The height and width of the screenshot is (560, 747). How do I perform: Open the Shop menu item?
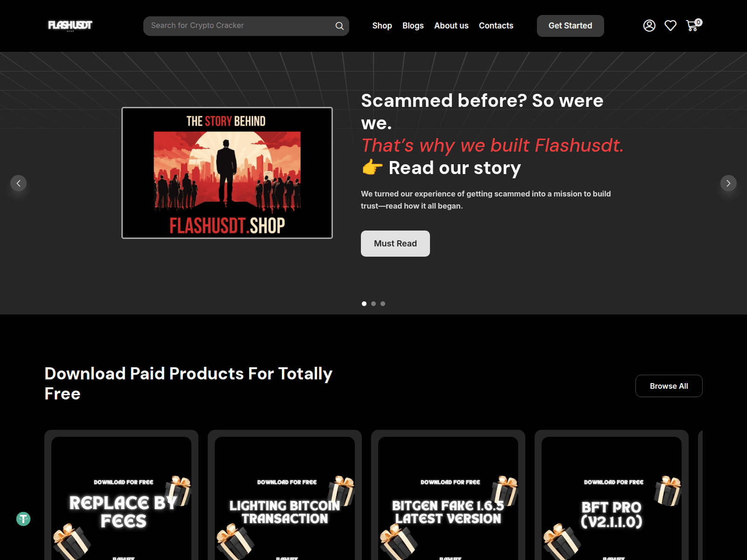coord(382,26)
